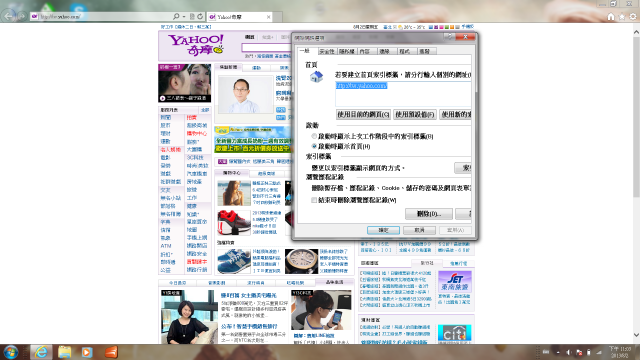The width and height of the screenshot is (640, 360).
Task: Click the JET 東南旅遊 ad image
Action: (455, 282)
